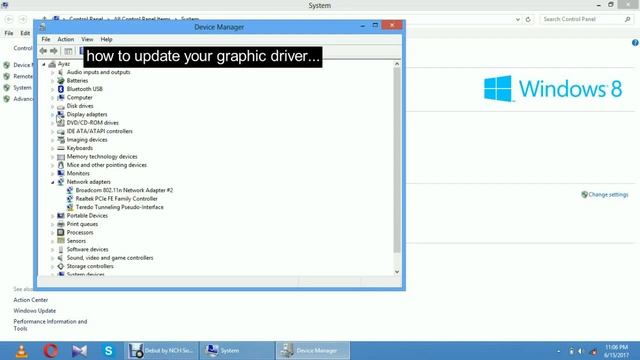Open the File menu in Device Manager
The image size is (640, 360).
(46, 39)
